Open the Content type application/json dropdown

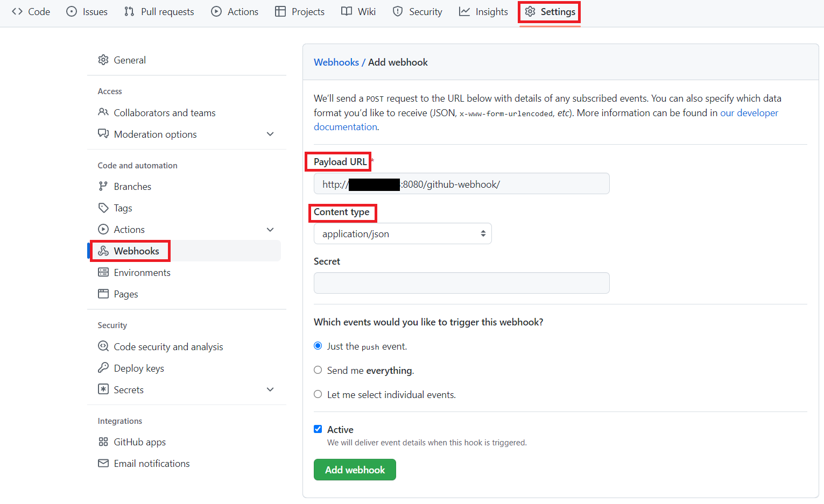[403, 233]
